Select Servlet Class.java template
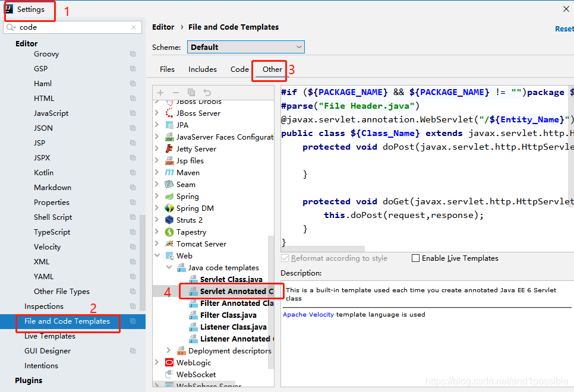 tap(231, 279)
